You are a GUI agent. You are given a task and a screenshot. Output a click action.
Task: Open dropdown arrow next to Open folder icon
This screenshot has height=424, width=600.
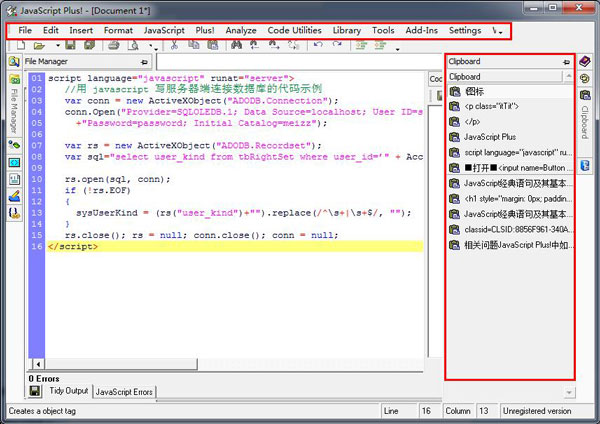coord(57,46)
